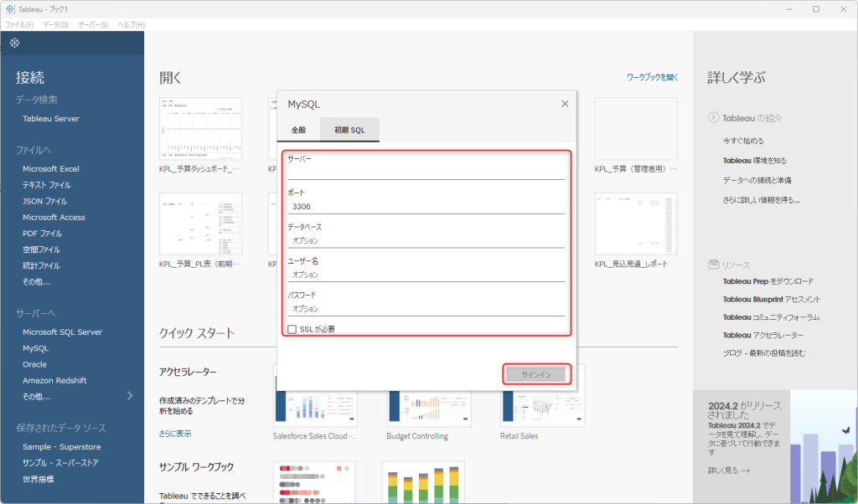858x504 pixels.
Task: Select Oracle connector
Action: pos(34,364)
